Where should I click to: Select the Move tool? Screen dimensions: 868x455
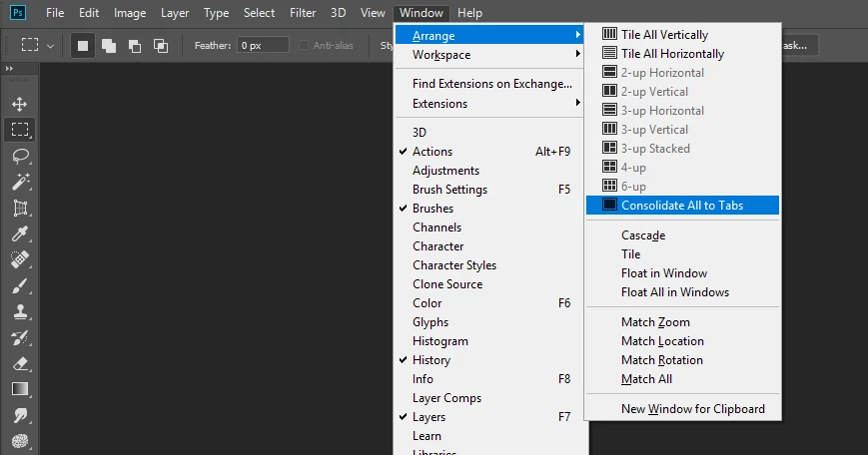click(20, 104)
